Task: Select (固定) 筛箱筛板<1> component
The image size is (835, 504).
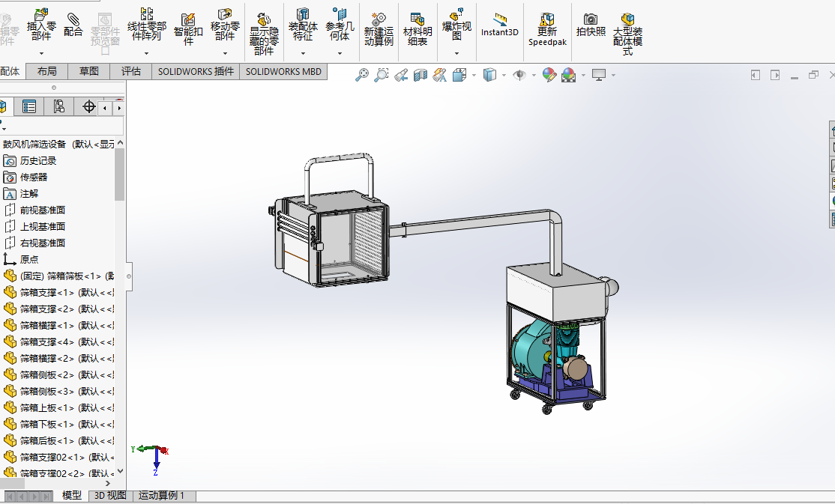Action: [58, 276]
